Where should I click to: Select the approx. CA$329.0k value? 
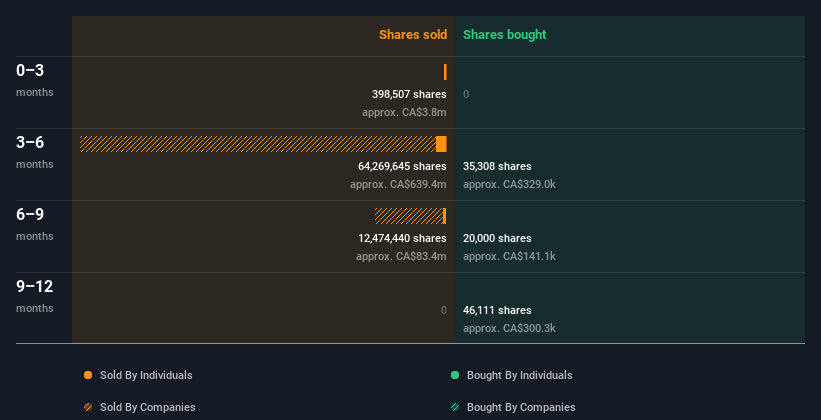509,185
